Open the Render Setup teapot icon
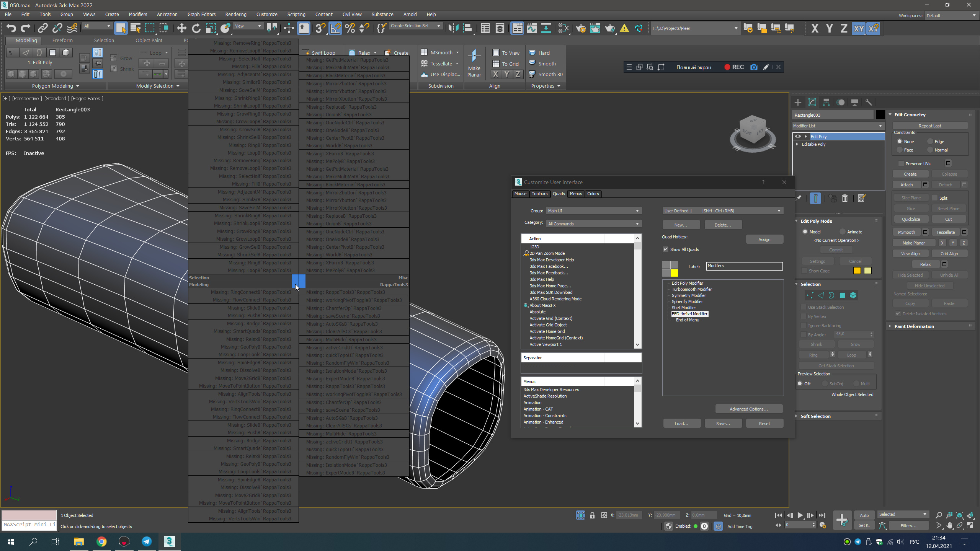 [x=581, y=28]
